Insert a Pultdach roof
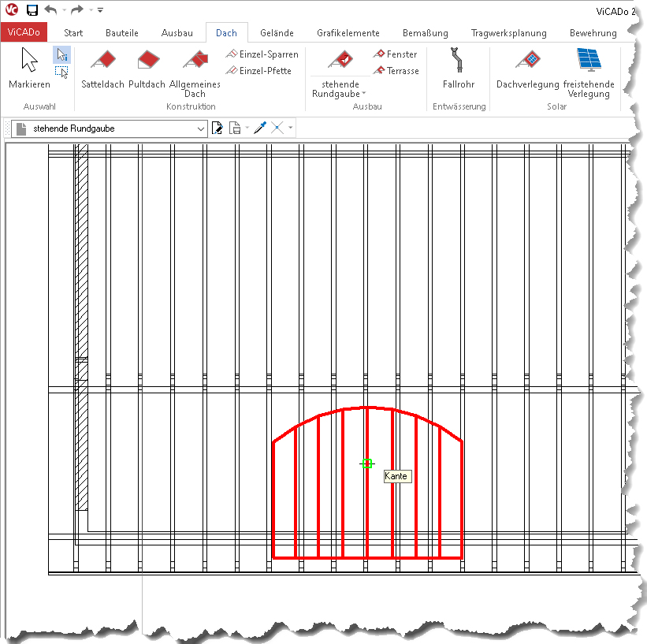 [x=147, y=68]
